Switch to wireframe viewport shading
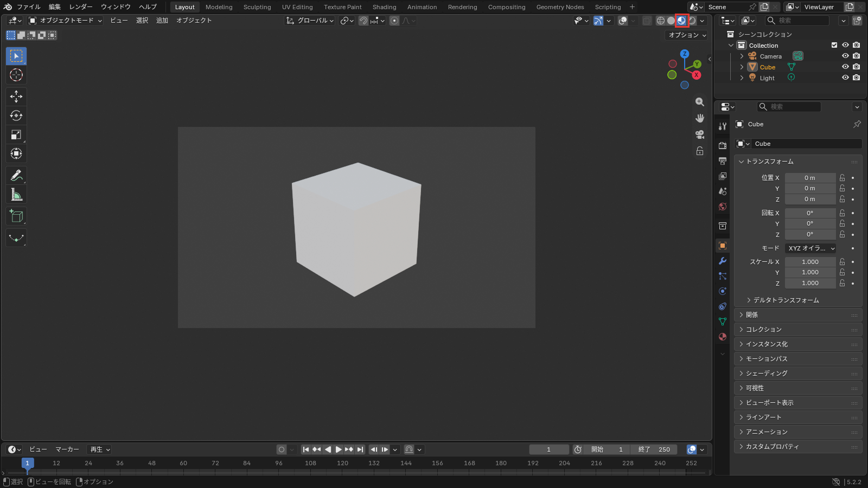This screenshot has width=868, height=488. click(660, 21)
